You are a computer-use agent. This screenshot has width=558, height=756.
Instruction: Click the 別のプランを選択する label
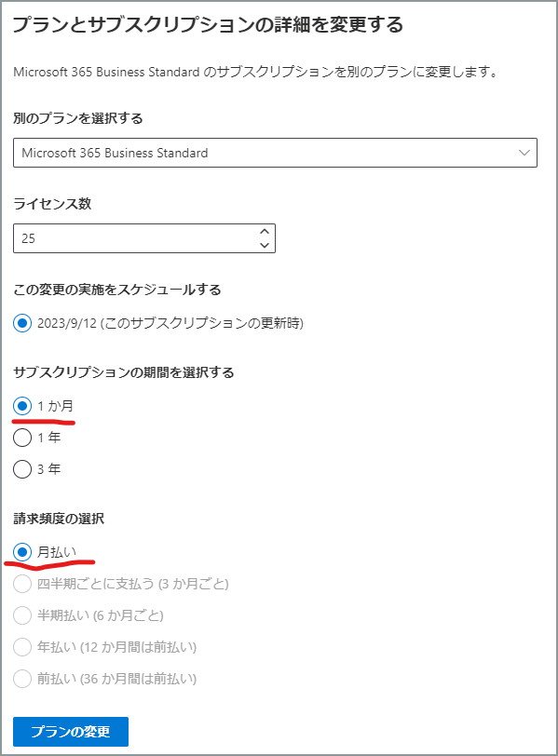pos(78,118)
